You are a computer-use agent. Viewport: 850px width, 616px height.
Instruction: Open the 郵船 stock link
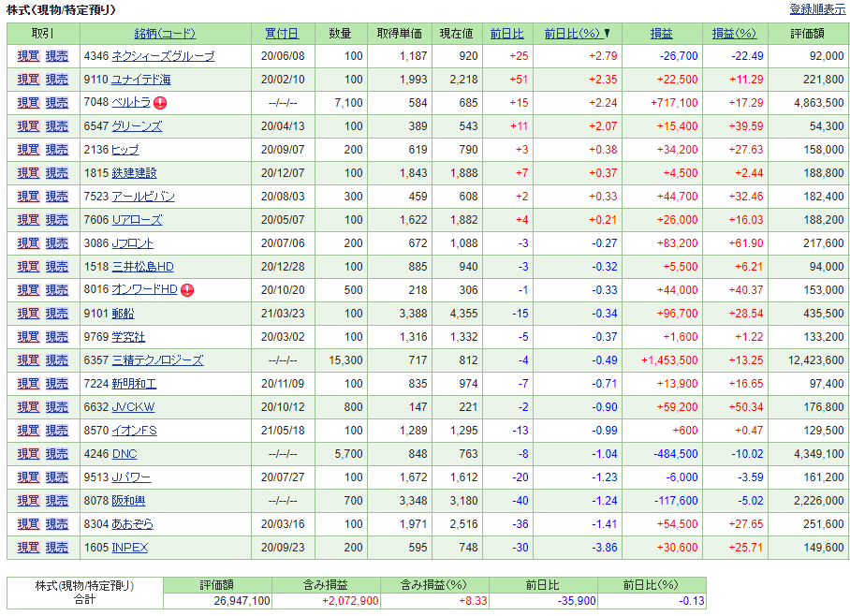coord(123,313)
